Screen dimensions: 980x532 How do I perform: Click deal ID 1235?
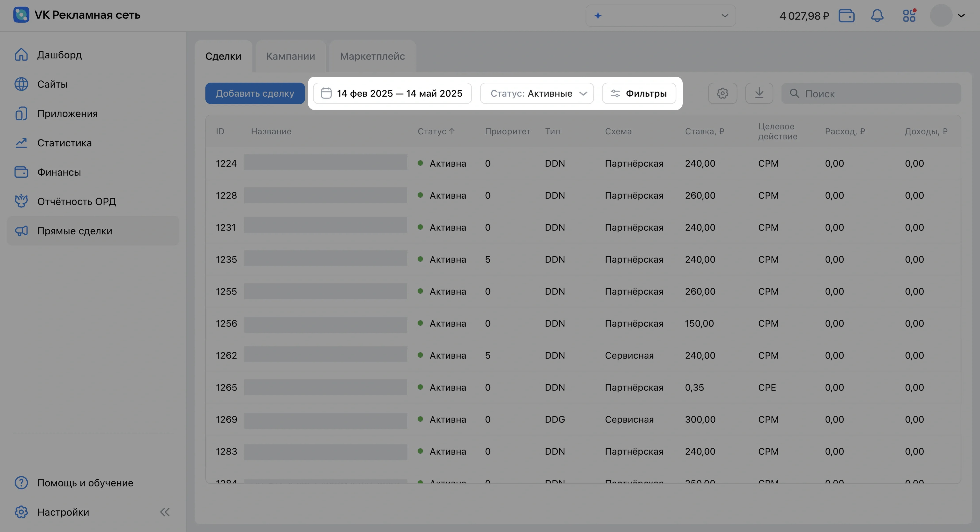(226, 259)
